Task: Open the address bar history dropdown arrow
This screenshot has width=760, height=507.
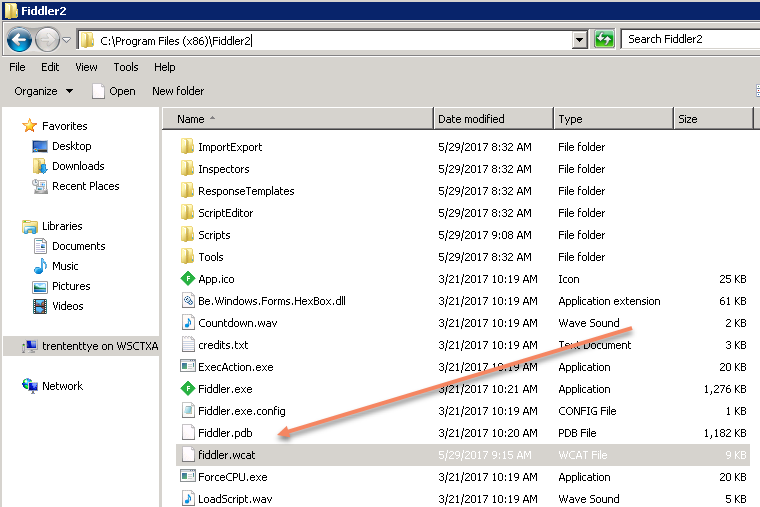Action: pos(579,40)
